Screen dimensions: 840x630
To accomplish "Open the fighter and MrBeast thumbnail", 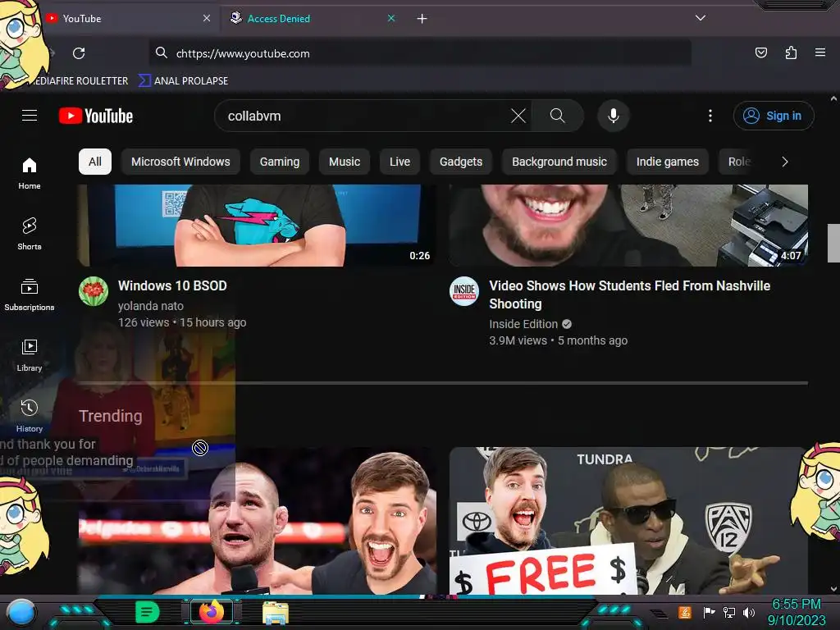I will click(x=257, y=521).
